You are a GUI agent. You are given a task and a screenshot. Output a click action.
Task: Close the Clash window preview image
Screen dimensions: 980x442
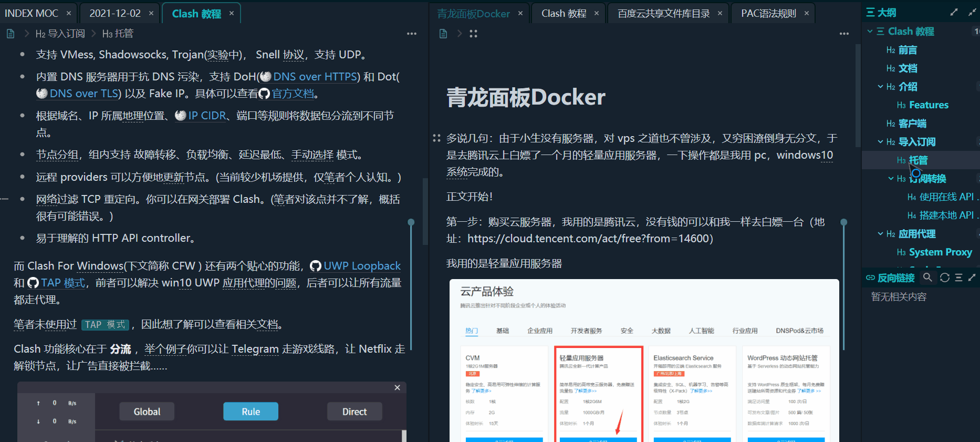coord(398,387)
